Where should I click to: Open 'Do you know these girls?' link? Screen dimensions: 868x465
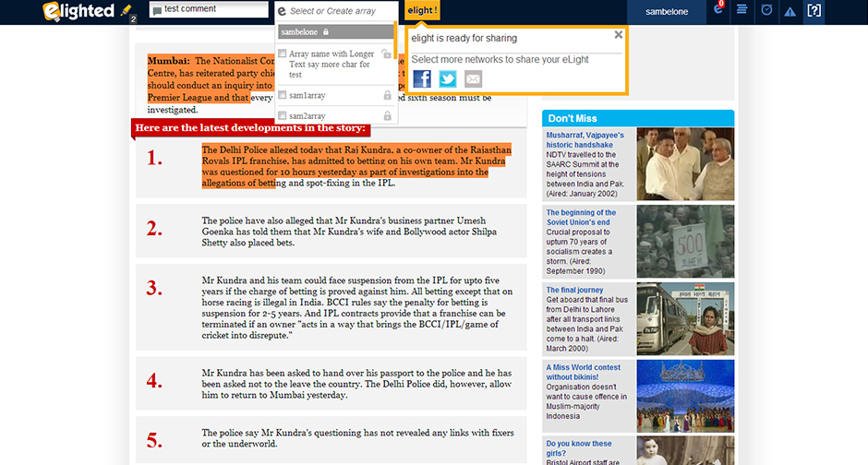(x=579, y=448)
